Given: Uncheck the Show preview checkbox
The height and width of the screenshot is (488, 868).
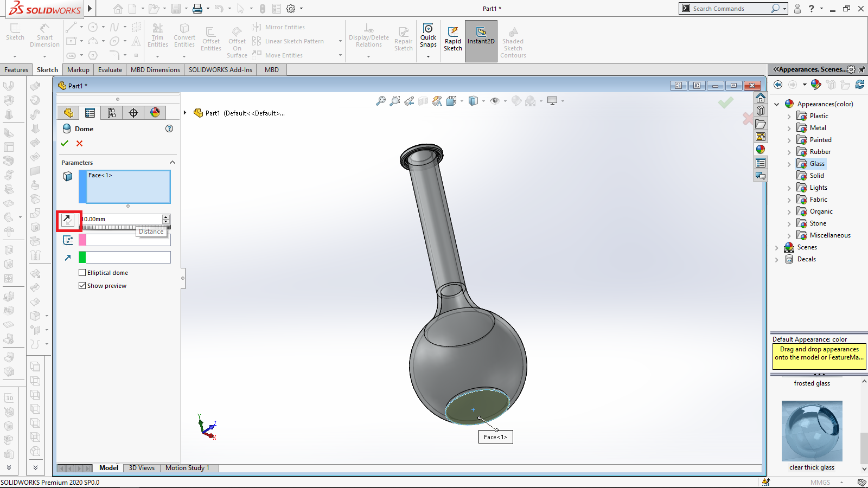Looking at the screenshot, I should point(82,286).
